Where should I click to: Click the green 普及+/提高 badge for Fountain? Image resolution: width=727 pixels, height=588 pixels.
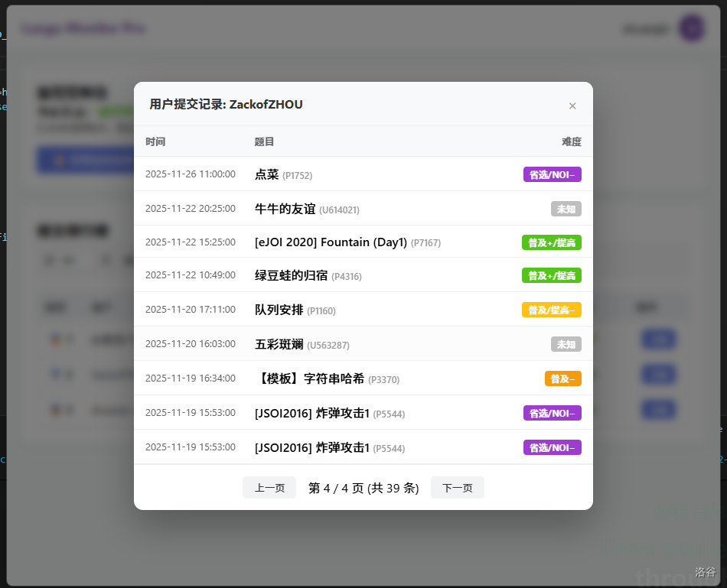(551, 242)
